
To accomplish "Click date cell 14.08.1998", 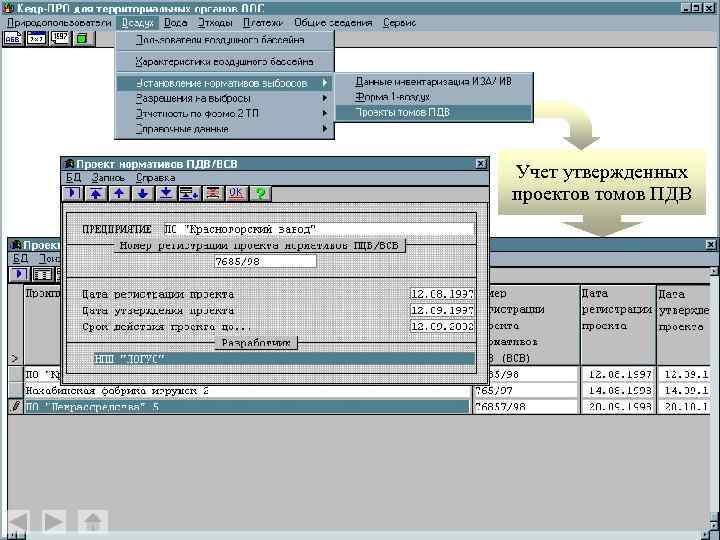I will coord(618,391).
